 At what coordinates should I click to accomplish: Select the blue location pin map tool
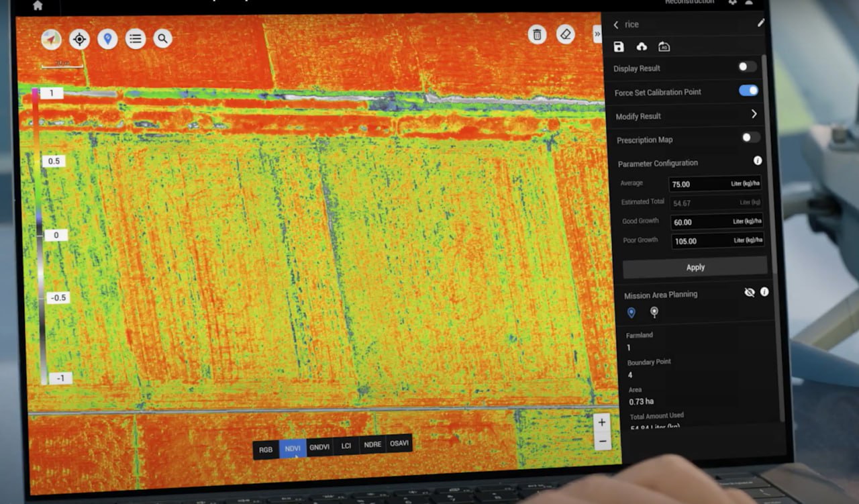click(x=107, y=38)
